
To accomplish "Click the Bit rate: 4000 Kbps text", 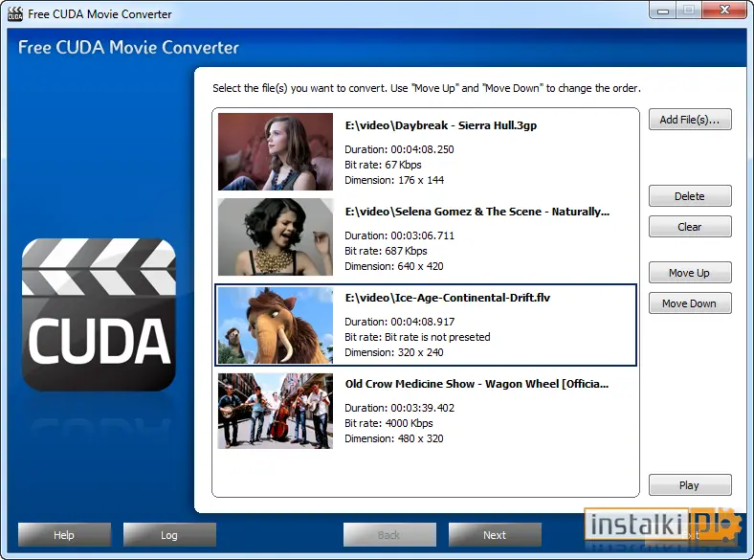I will [x=388, y=423].
